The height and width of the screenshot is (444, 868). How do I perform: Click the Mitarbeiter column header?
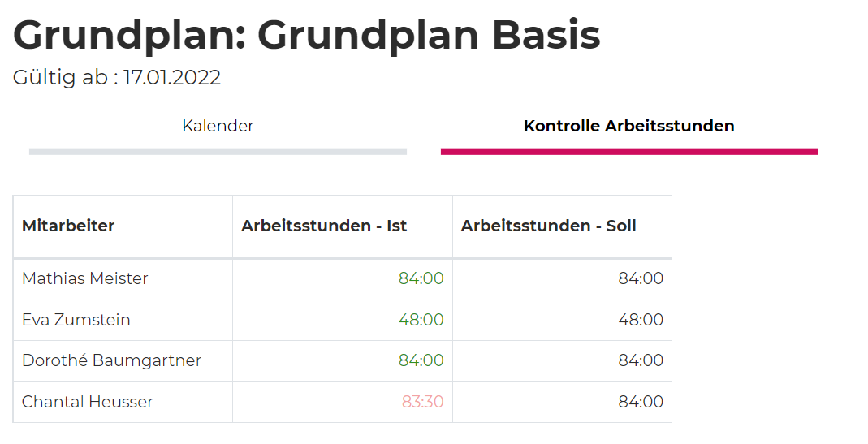pos(68,226)
